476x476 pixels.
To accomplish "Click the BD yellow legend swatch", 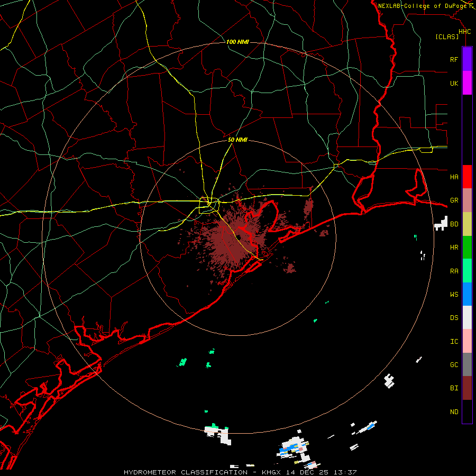I will pos(467,224).
